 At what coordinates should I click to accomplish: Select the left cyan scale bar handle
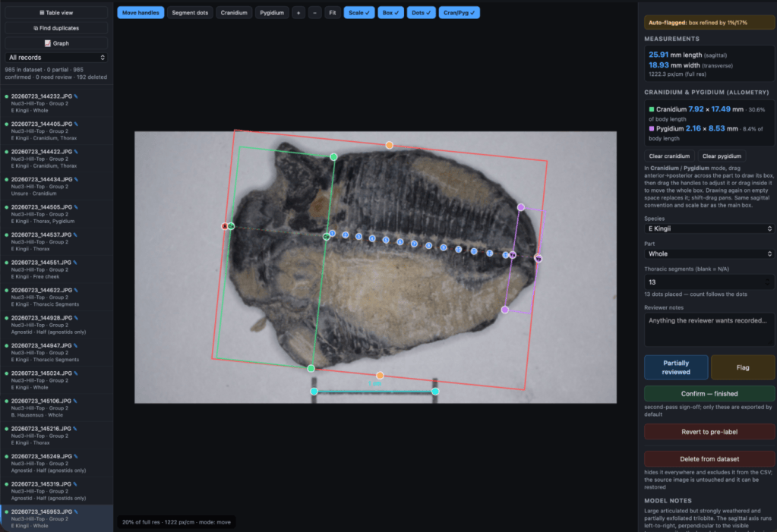click(314, 392)
